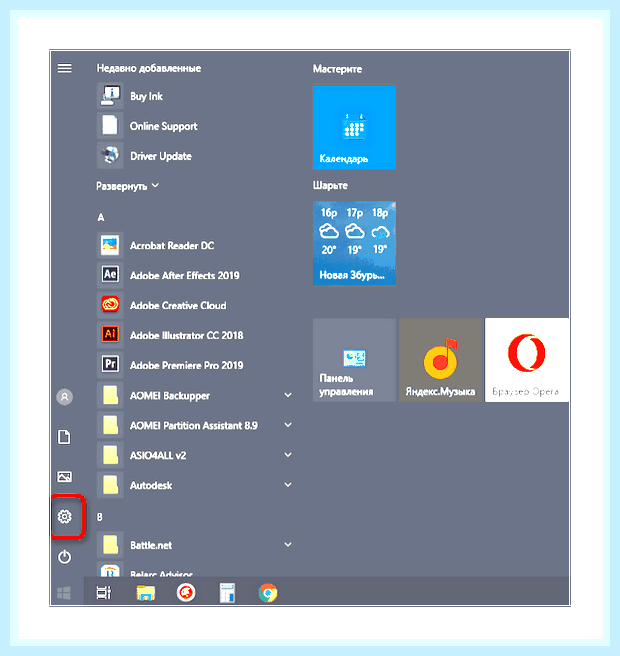Open the weather tile Новая Збурь...
The image size is (620, 656).
[x=354, y=243]
